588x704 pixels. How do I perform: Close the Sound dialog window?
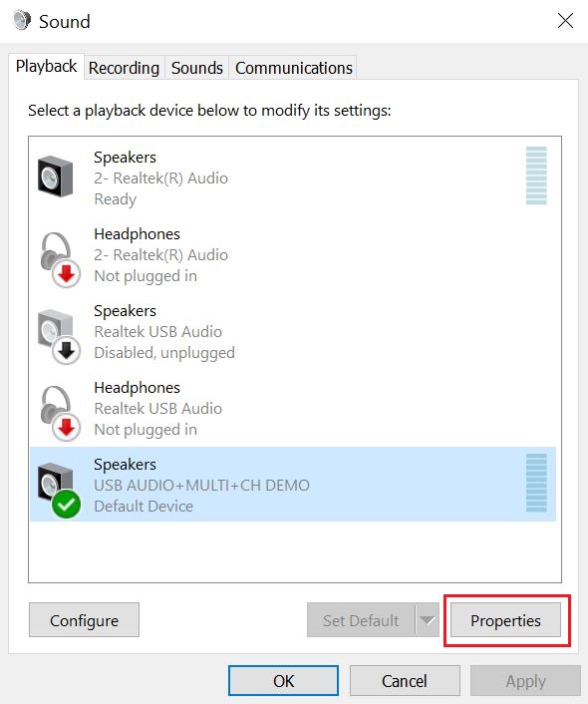[565, 21]
